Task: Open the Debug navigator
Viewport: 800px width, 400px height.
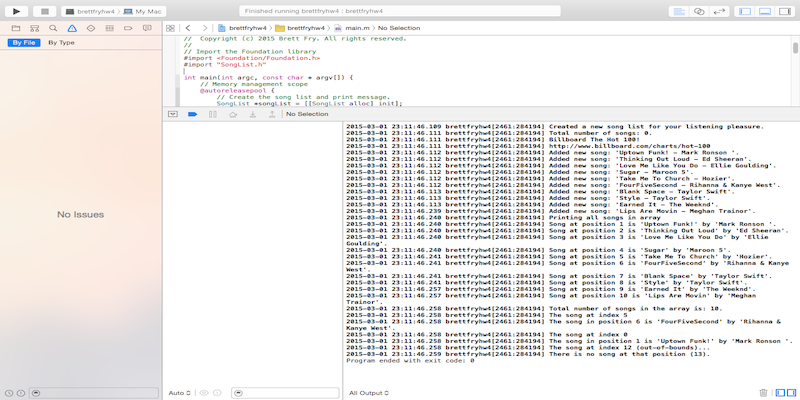Action: point(109,28)
